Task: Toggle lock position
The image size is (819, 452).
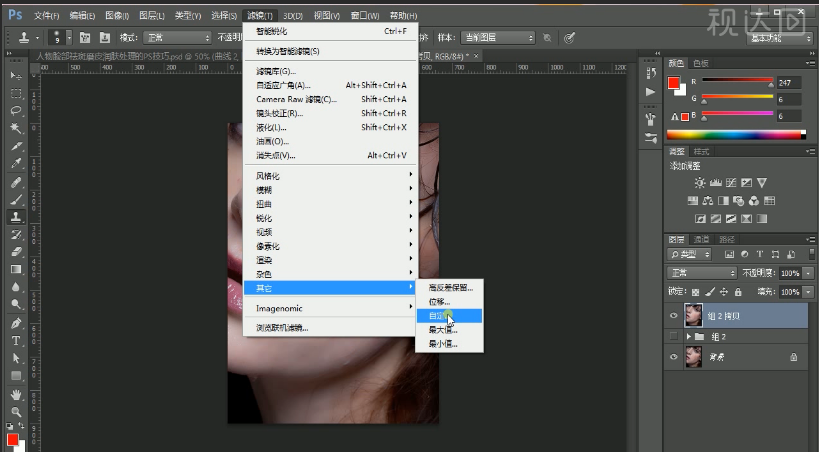Action: click(724, 292)
